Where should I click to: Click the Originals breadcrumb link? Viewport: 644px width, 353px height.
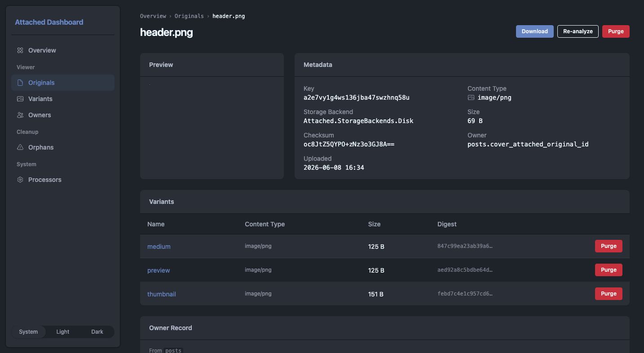[x=189, y=16]
